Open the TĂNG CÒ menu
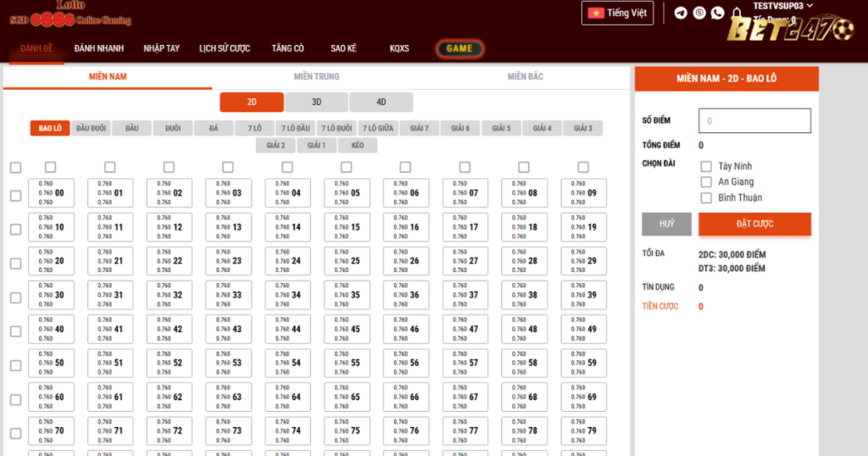This screenshot has height=456, width=868. [288, 48]
